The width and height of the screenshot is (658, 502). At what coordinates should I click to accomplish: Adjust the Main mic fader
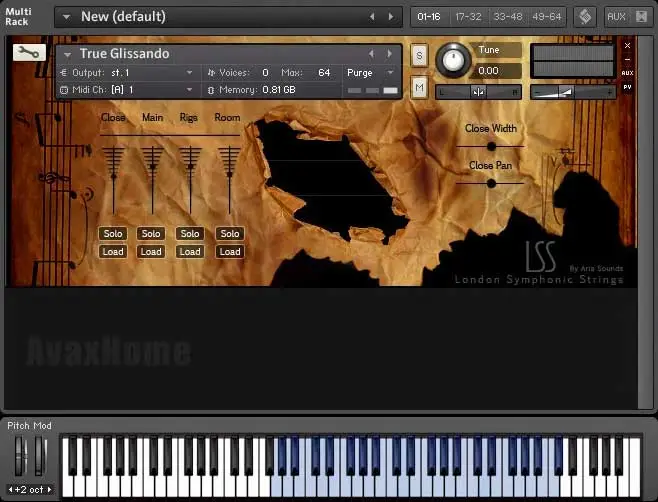[152, 167]
